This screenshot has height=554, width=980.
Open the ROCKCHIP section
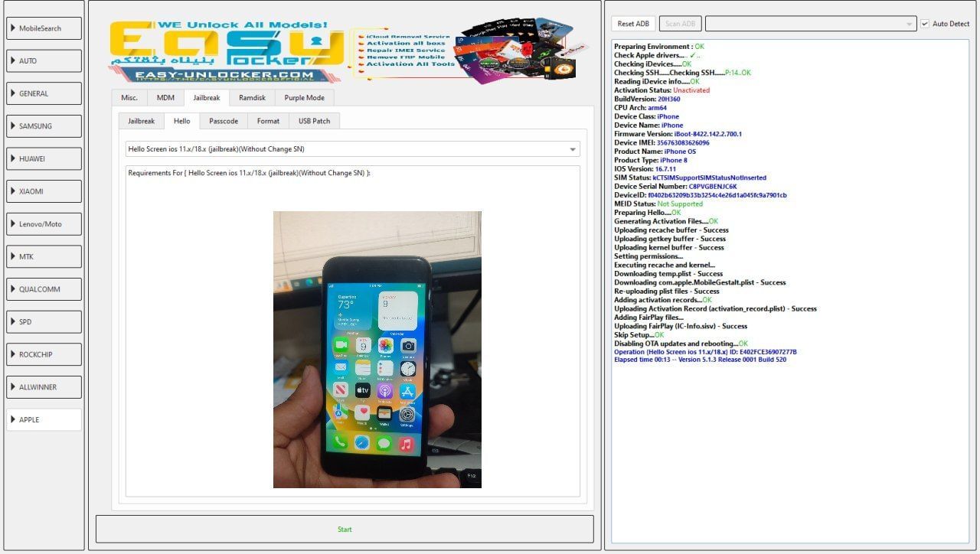44,354
